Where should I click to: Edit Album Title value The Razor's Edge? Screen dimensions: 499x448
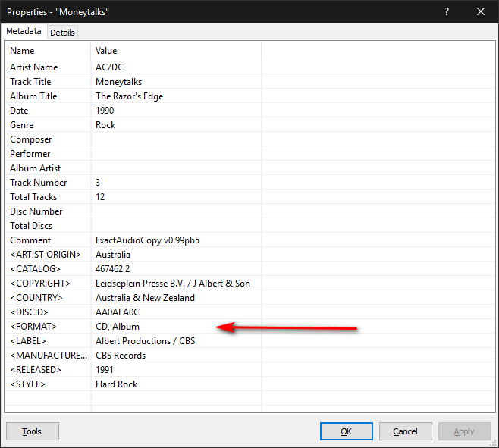point(129,96)
